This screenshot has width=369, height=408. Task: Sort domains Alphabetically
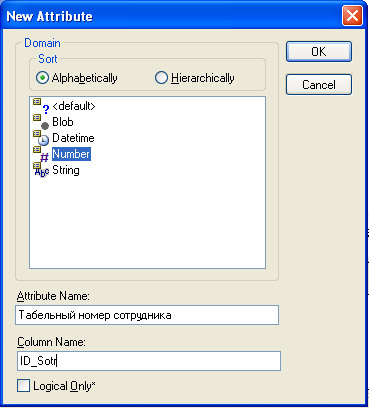(77, 78)
